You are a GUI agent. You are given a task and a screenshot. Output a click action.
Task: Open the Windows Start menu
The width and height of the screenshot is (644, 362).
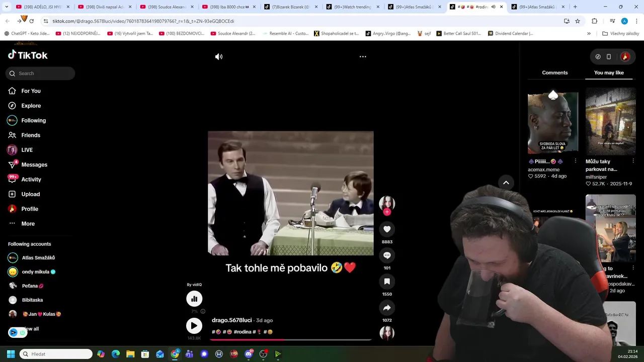tap(11, 354)
